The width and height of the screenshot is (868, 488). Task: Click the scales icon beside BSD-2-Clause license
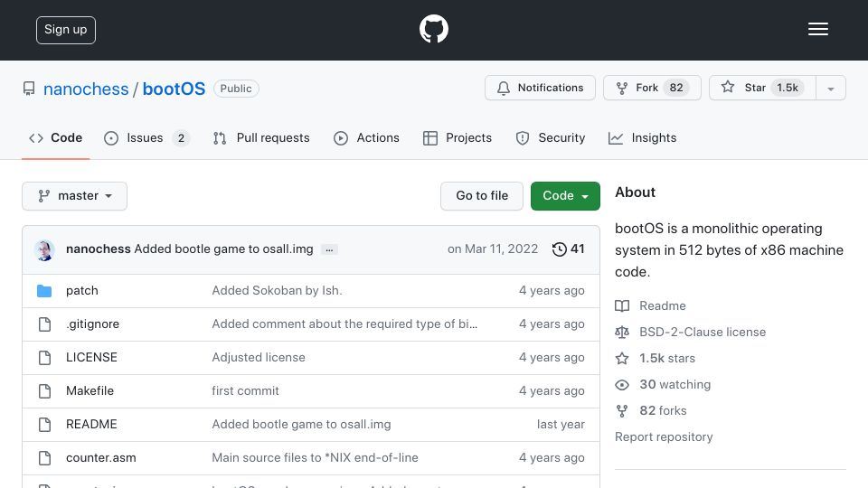[622, 332]
